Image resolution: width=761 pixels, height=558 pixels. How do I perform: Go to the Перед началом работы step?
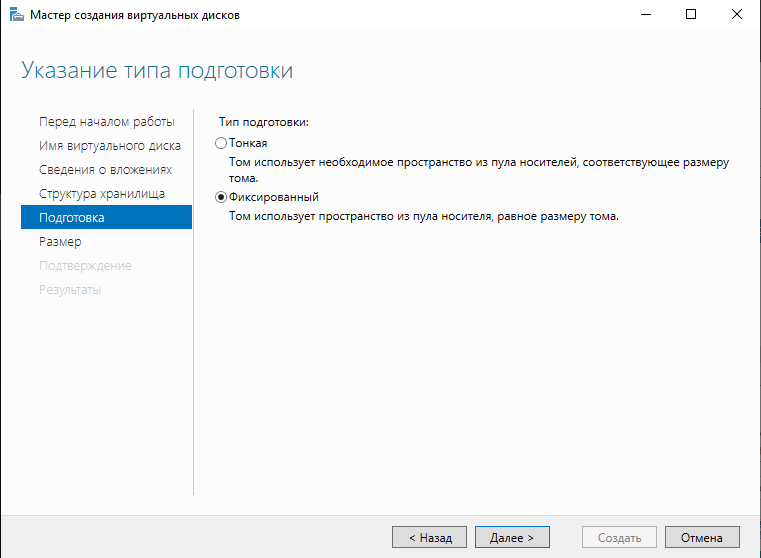[106, 122]
